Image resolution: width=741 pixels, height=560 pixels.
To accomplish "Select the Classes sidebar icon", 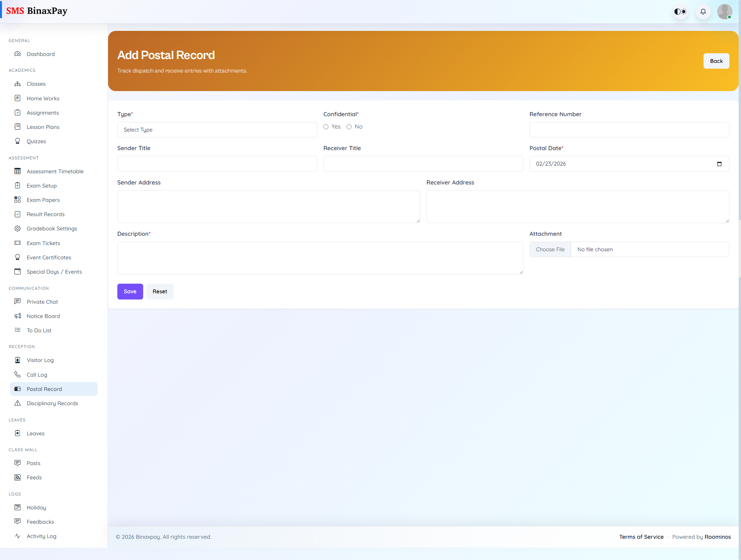I will 18,83.
